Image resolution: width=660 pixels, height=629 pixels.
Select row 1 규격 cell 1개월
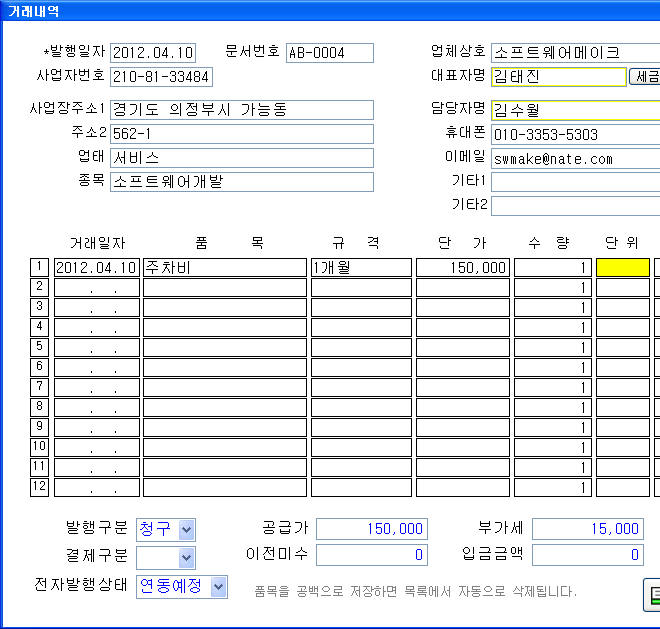click(361, 268)
